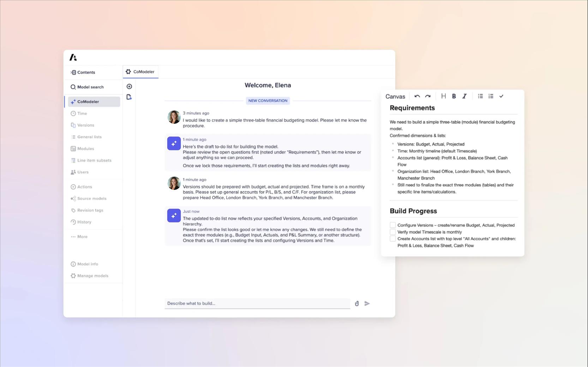Image resolution: width=588 pixels, height=367 pixels.
Task: Check the Create Accounts list checkbox
Action: (392, 239)
